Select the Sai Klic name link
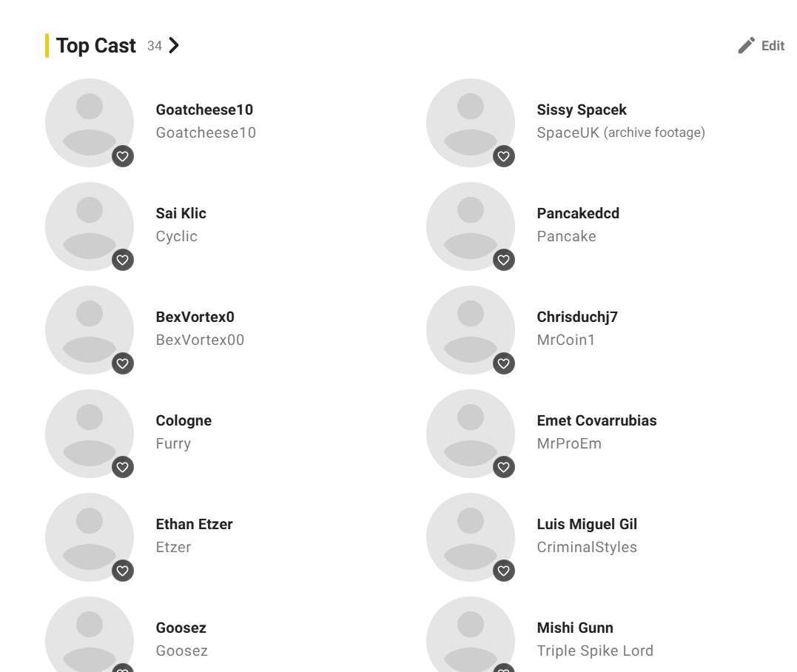 pos(181,213)
